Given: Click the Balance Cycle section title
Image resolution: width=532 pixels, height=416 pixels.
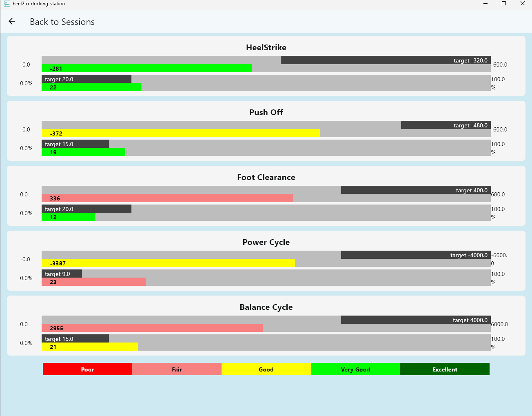Looking at the screenshot, I should click(266, 307).
